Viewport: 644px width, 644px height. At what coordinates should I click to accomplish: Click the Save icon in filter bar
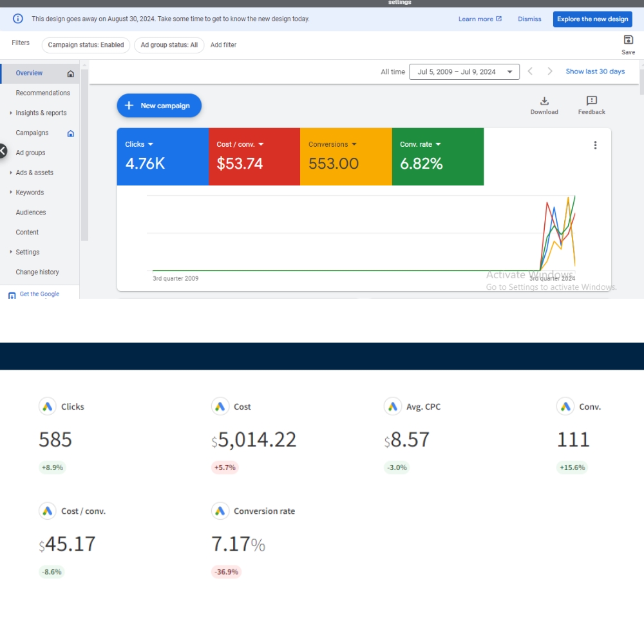coord(628,40)
